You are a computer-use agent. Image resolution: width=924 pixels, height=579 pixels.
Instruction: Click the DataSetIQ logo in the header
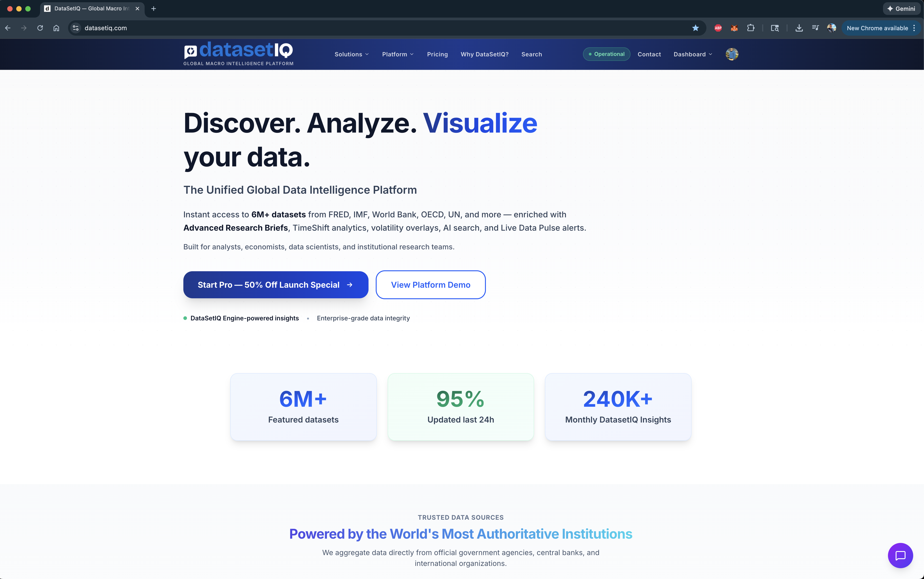237,54
